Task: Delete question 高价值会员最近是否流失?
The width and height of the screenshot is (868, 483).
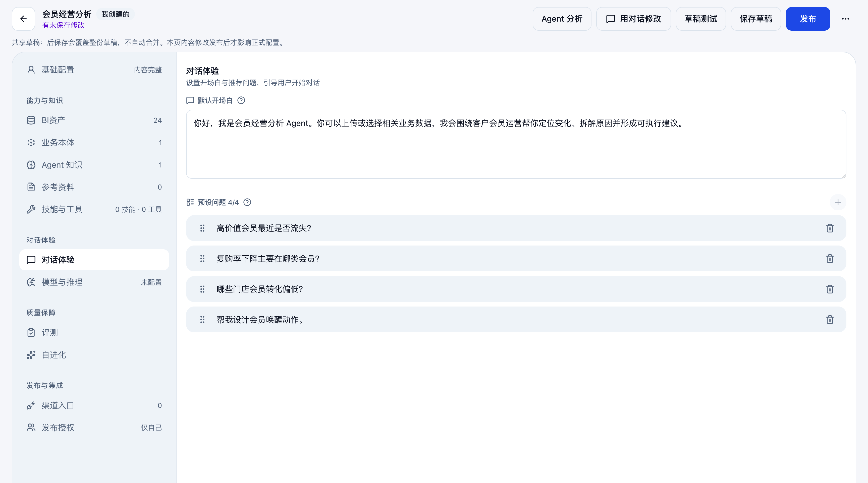Action: click(x=830, y=228)
